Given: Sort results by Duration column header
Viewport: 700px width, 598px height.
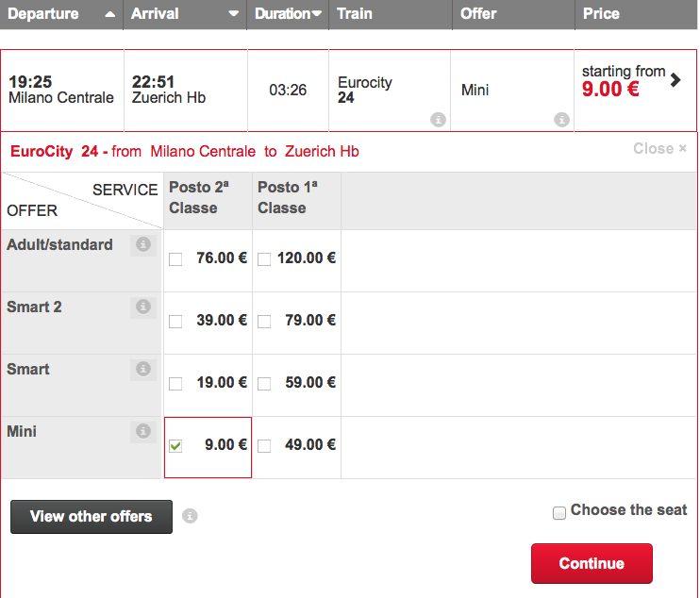Looking at the screenshot, I should [x=288, y=14].
